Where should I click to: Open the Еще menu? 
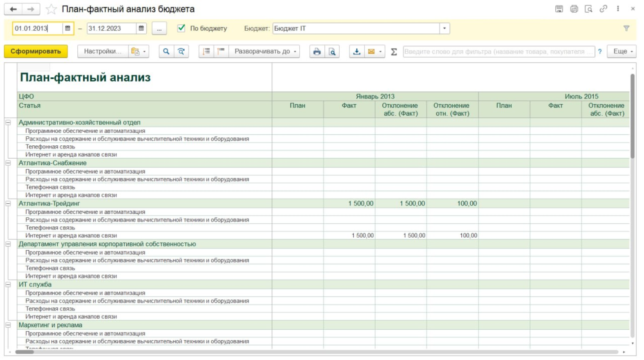(621, 52)
